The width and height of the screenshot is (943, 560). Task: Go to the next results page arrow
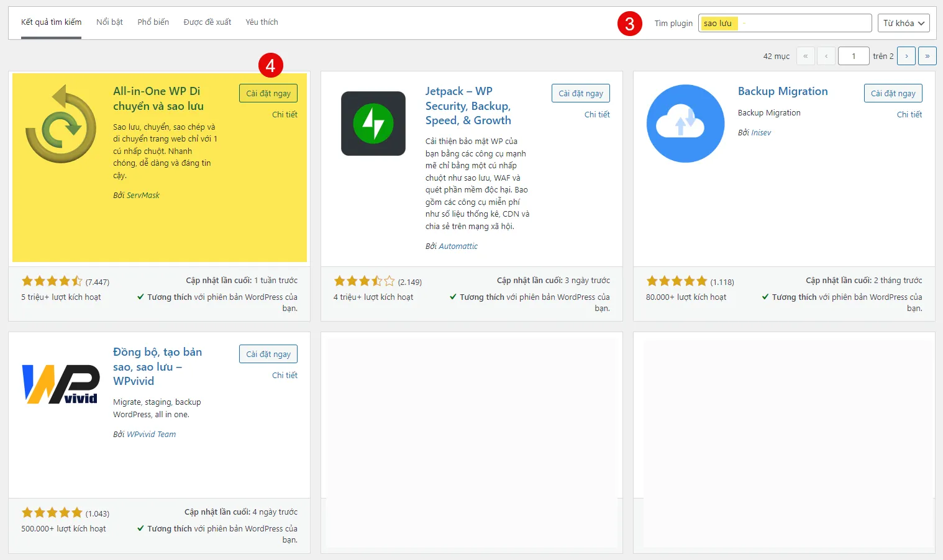tap(906, 56)
